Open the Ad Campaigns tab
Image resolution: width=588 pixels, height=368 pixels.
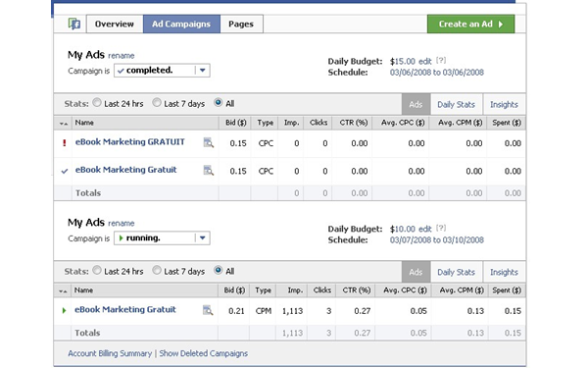[181, 24]
